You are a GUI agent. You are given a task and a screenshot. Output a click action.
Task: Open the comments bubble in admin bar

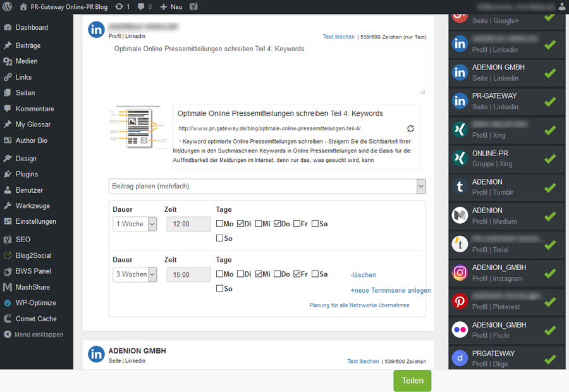[141, 7]
